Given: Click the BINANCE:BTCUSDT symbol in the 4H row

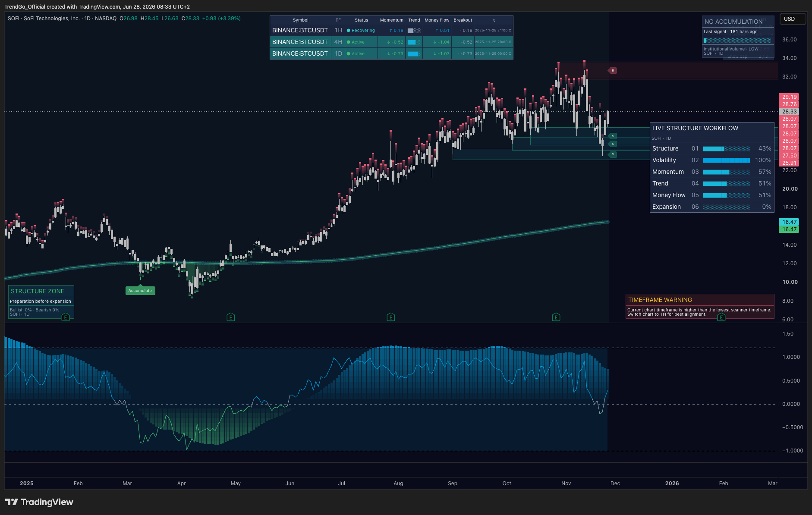Looking at the screenshot, I should pos(300,42).
